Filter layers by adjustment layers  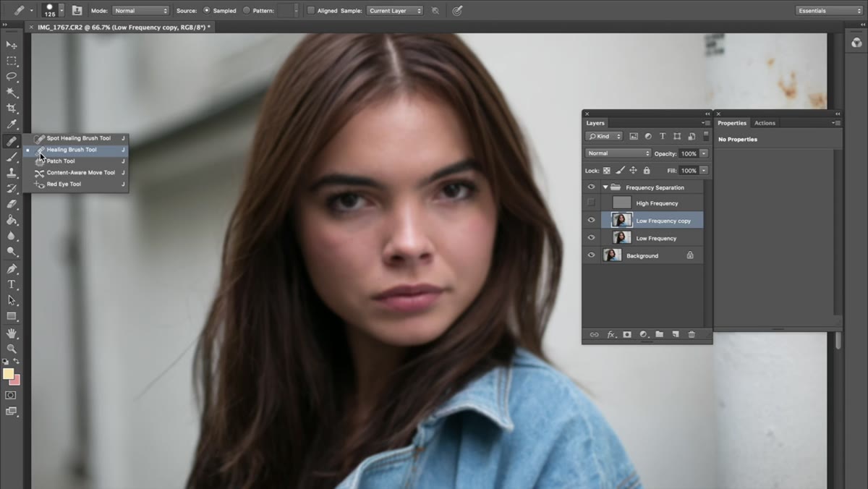pos(648,136)
